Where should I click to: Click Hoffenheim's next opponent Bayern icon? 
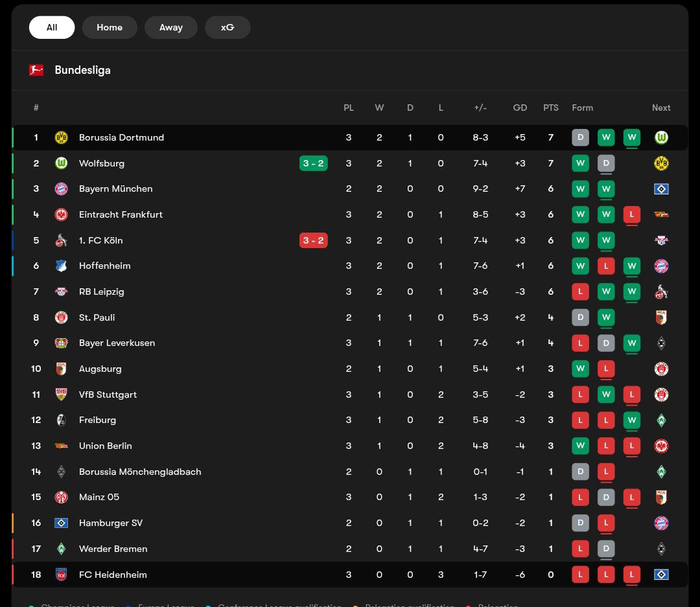[x=661, y=266]
